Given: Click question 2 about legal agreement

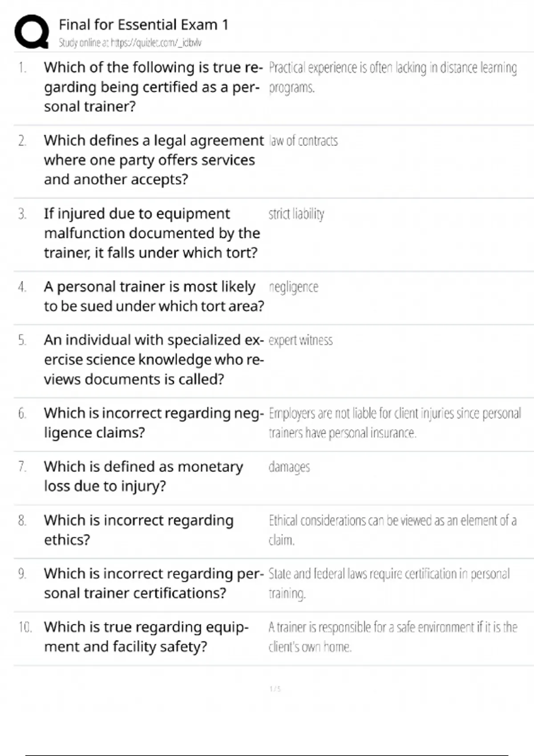Looking at the screenshot, I should (153, 160).
